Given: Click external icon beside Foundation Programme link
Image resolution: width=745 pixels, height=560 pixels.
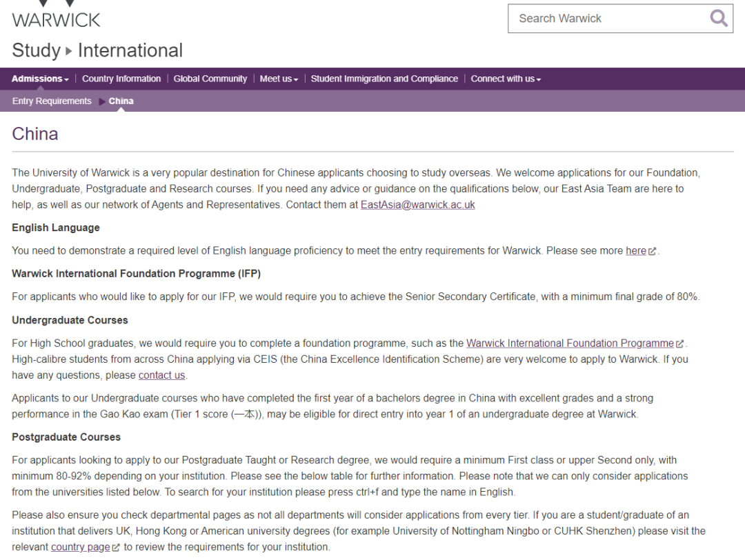Looking at the screenshot, I should point(680,344).
